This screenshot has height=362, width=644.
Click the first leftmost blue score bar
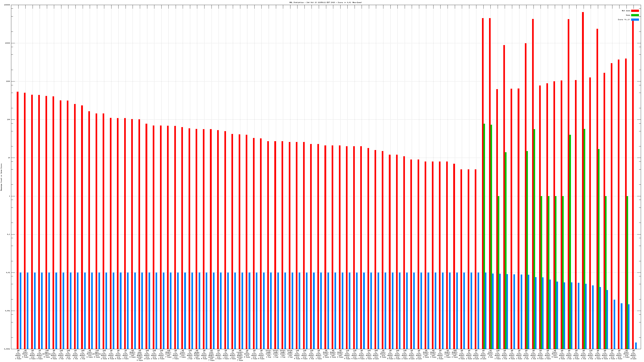(x=21, y=311)
